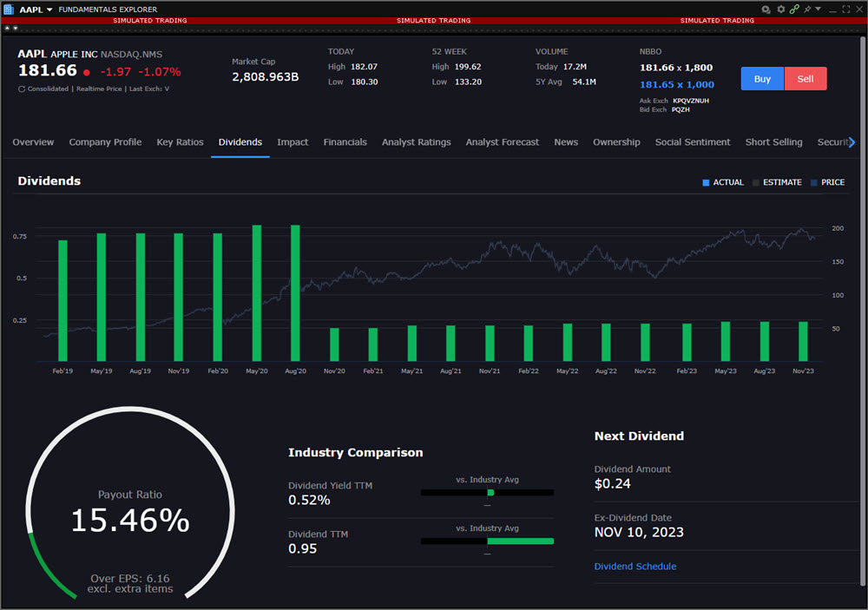The width and height of the screenshot is (868, 610).
Task: Click today's low value 180.30
Action: tap(365, 82)
